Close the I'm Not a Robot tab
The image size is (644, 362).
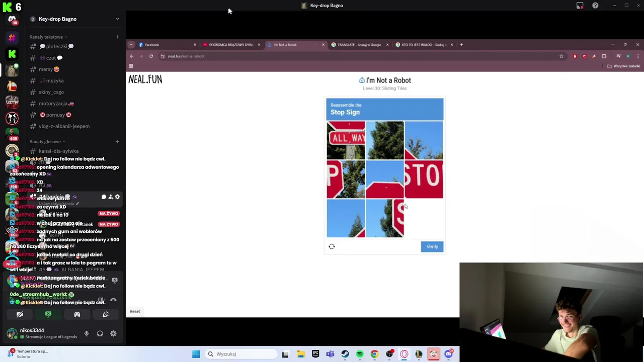(x=323, y=45)
